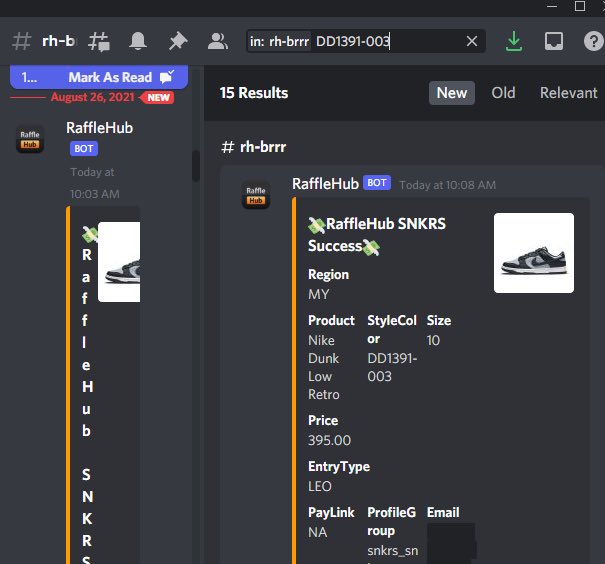This screenshot has height=564, width=605.
Task: Click the Region value MY
Action: click(x=319, y=295)
